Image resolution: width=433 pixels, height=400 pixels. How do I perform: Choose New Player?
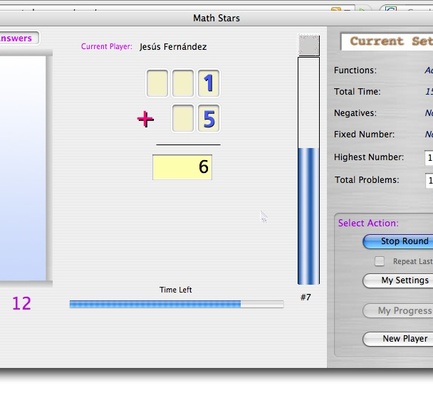(x=398, y=339)
